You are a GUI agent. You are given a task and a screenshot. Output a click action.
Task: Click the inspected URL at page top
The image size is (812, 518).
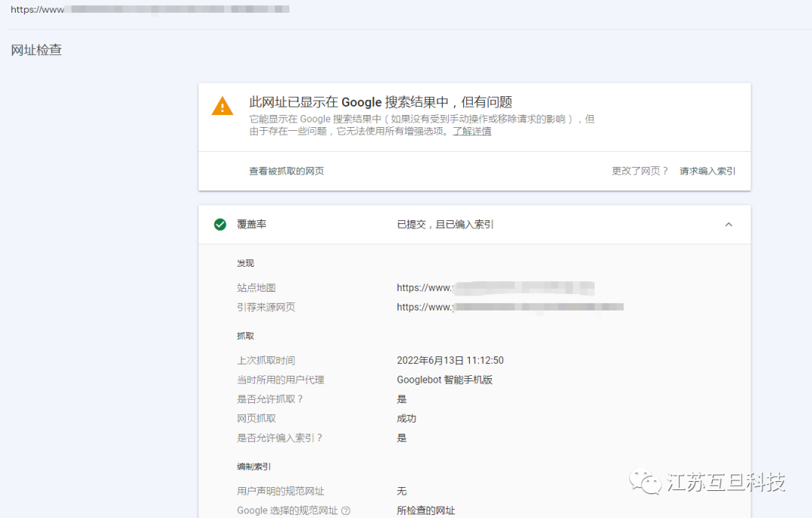(150, 9)
